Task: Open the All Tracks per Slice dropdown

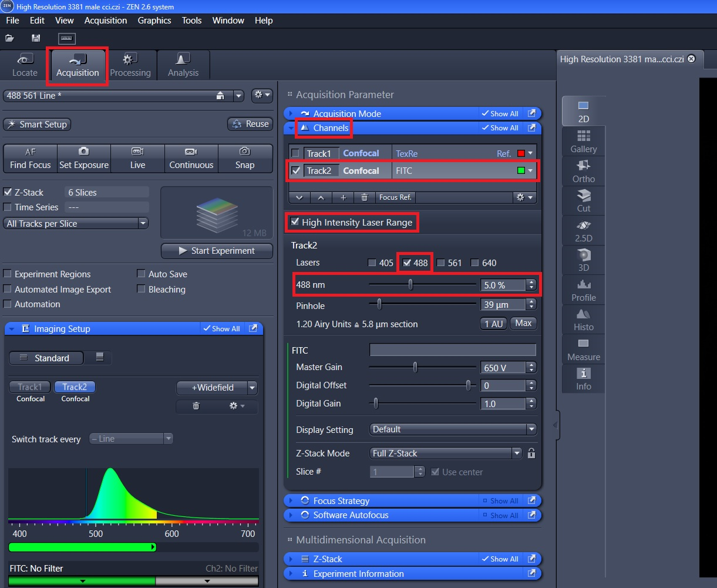Action: click(76, 224)
